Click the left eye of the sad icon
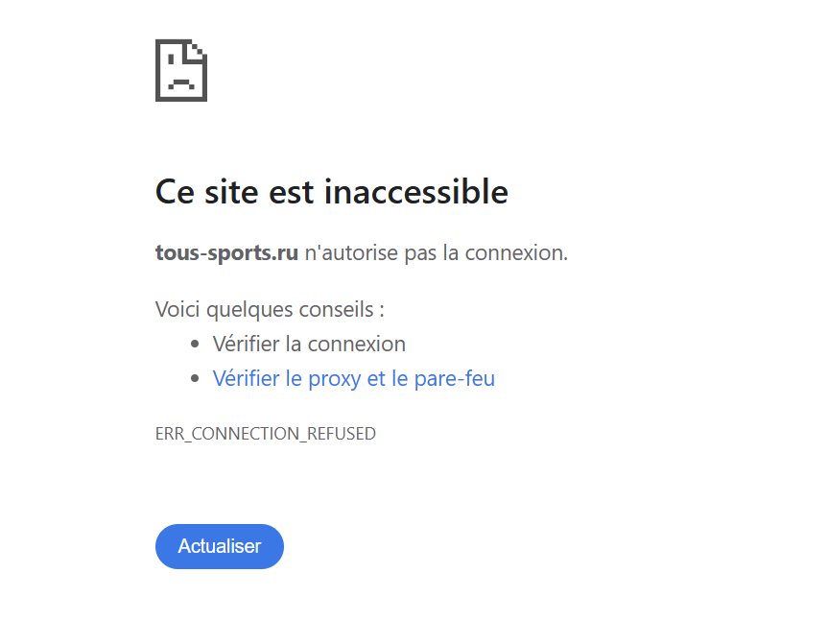The width and height of the screenshot is (828, 644). point(171,60)
